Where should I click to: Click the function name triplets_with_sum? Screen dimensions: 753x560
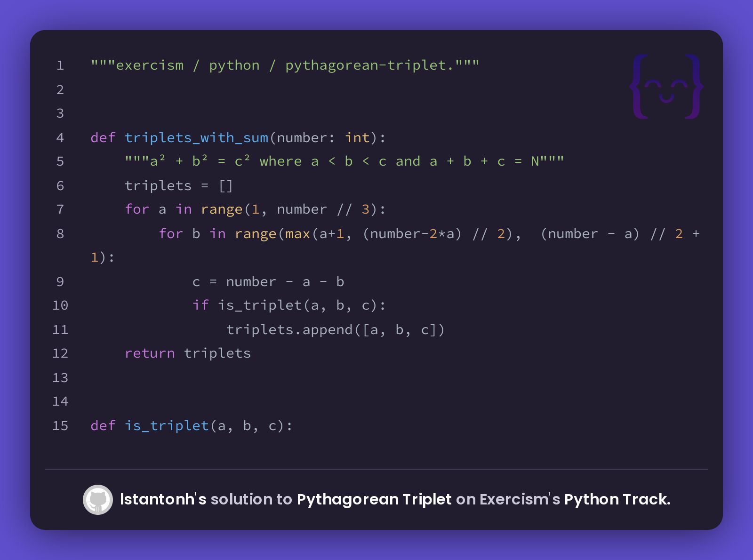(x=196, y=137)
